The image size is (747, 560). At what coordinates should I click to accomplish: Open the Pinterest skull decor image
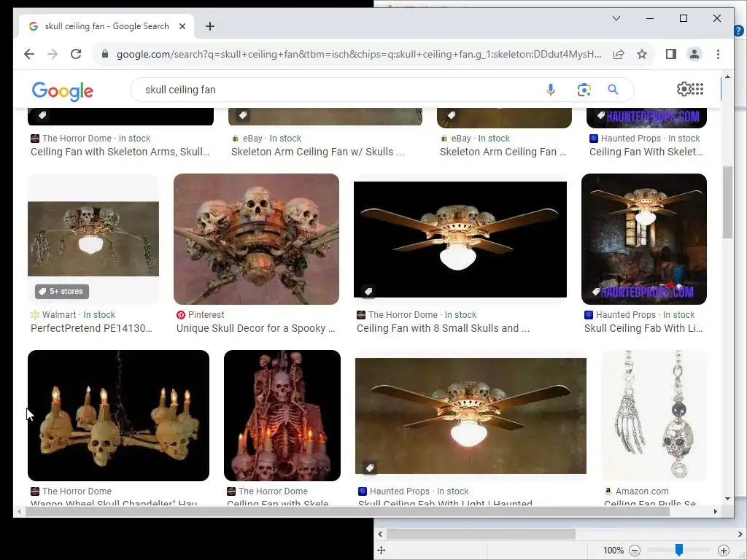256,238
